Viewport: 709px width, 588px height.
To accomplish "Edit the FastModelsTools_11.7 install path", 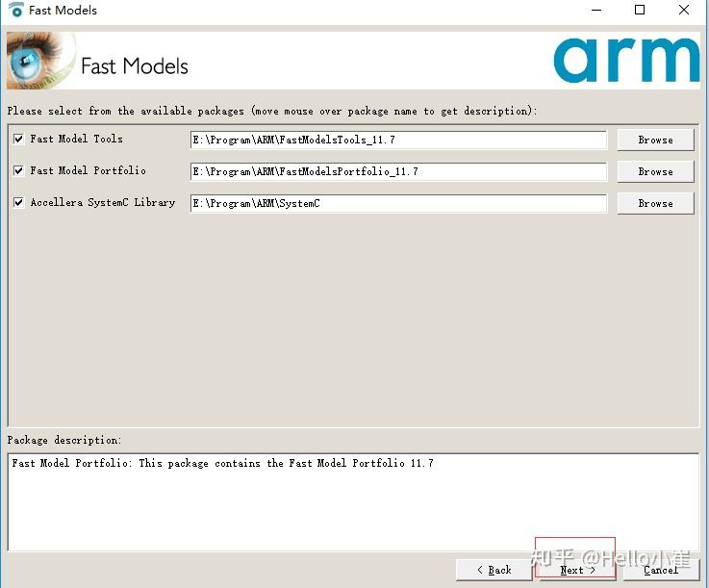I will [398, 140].
